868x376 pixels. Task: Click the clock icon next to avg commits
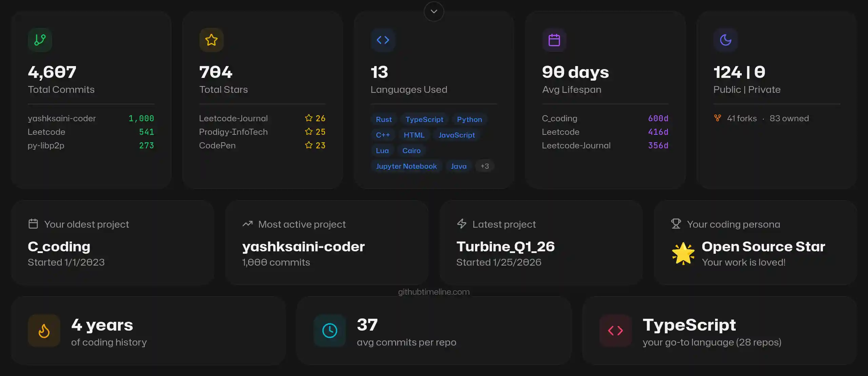coord(329,331)
